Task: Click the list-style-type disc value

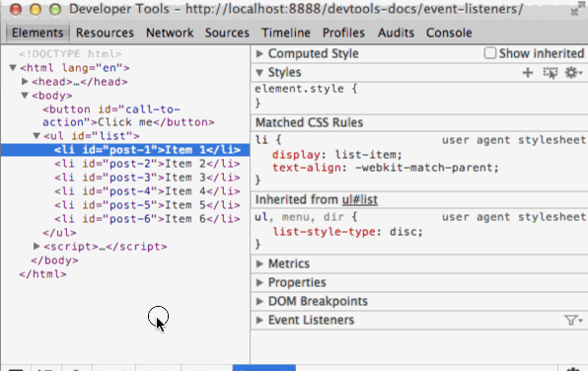Action: 405,232
